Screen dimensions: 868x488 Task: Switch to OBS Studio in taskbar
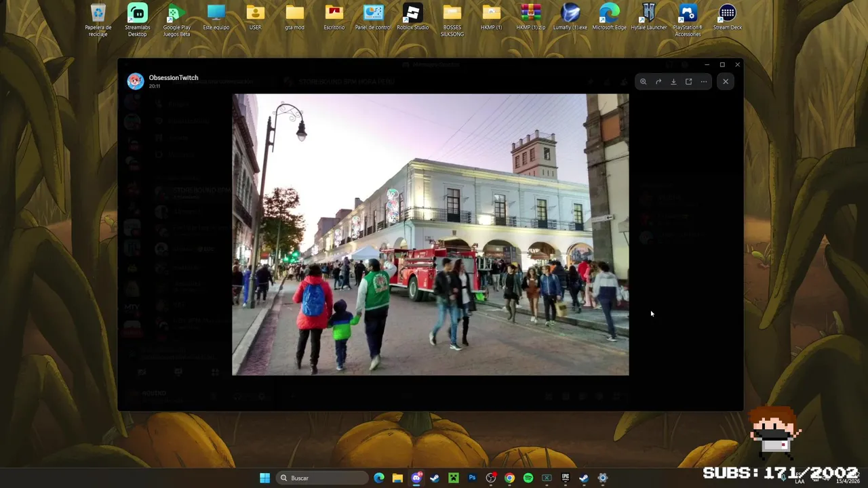click(x=491, y=479)
